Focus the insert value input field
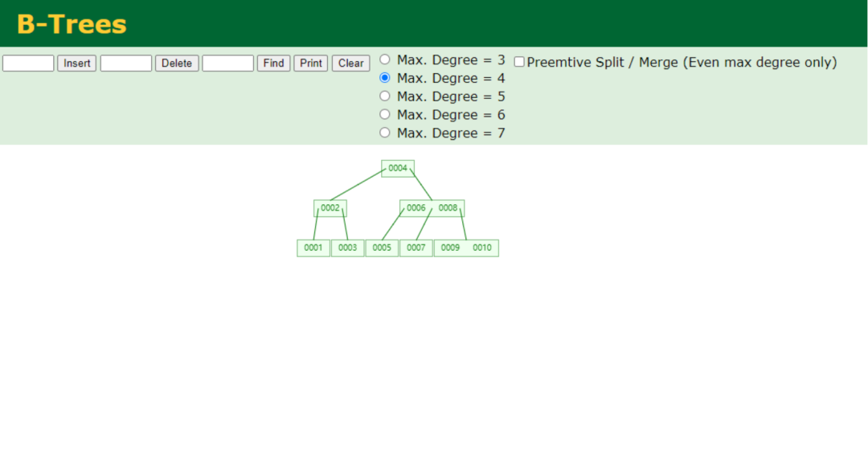The image size is (868, 455). pyautogui.click(x=28, y=63)
